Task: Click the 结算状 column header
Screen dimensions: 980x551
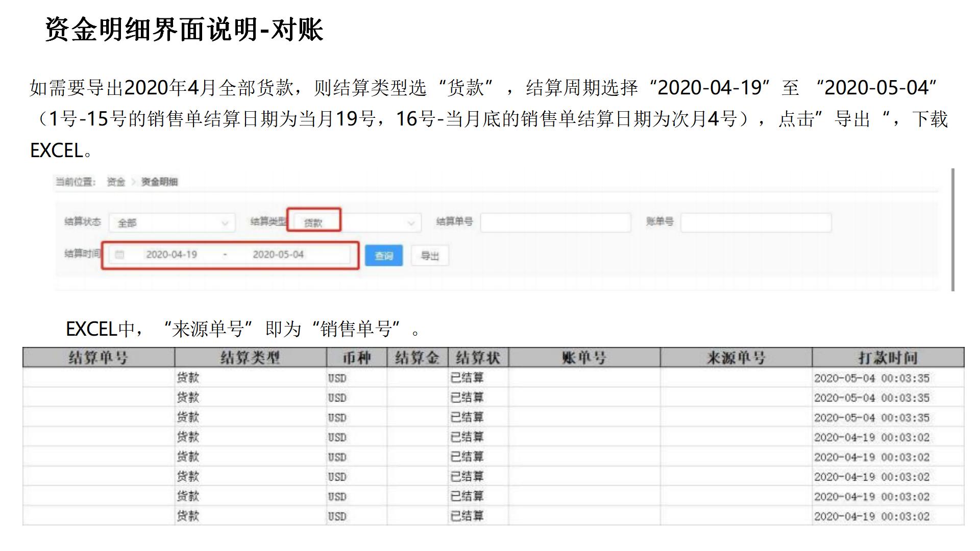Action: 478,357
